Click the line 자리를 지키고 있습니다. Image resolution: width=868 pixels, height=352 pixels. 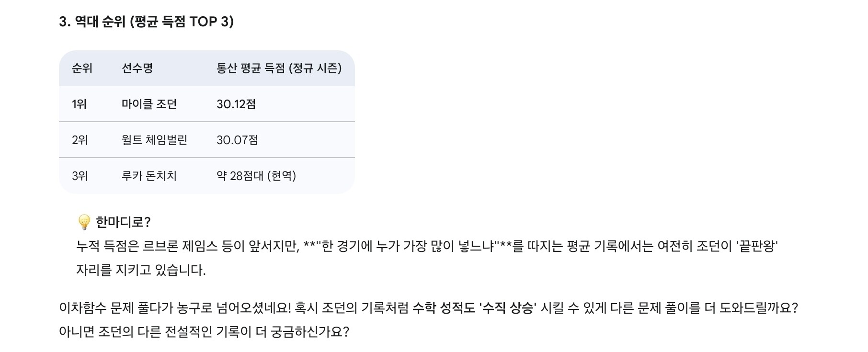coord(141,270)
